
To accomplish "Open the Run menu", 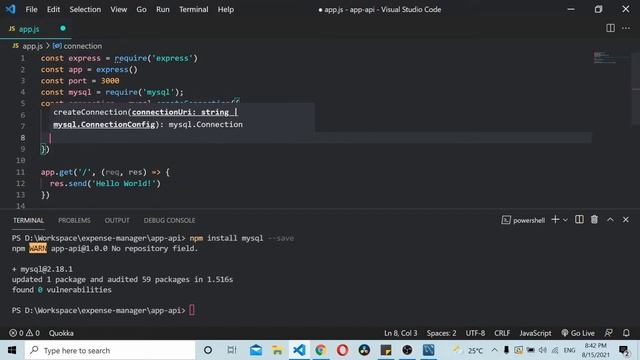I will (162, 9).
